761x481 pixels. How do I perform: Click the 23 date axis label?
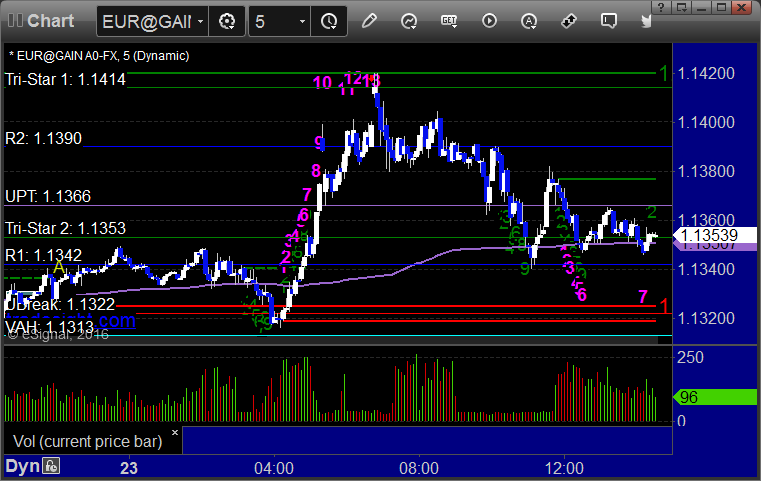pos(129,468)
